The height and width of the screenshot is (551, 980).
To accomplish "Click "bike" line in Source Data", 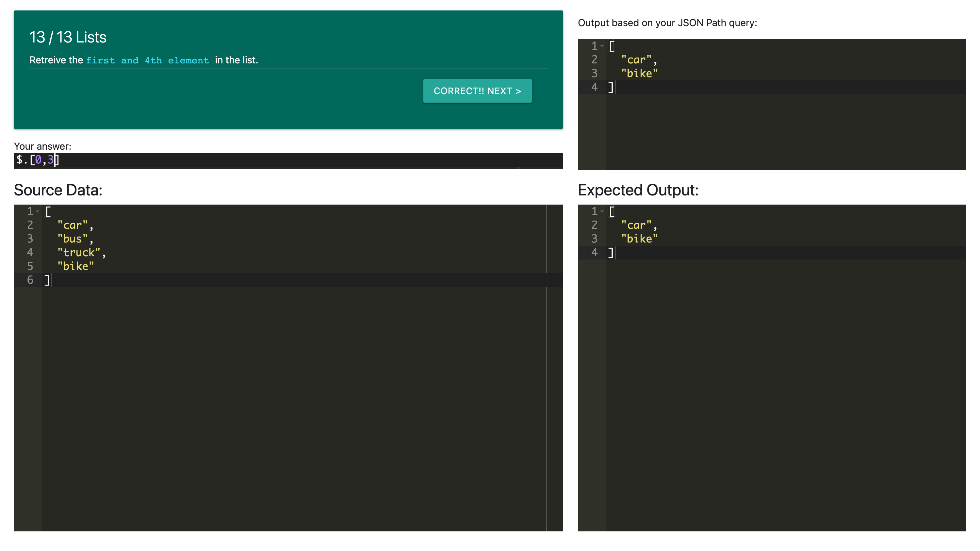I will [x=76, y=266].
